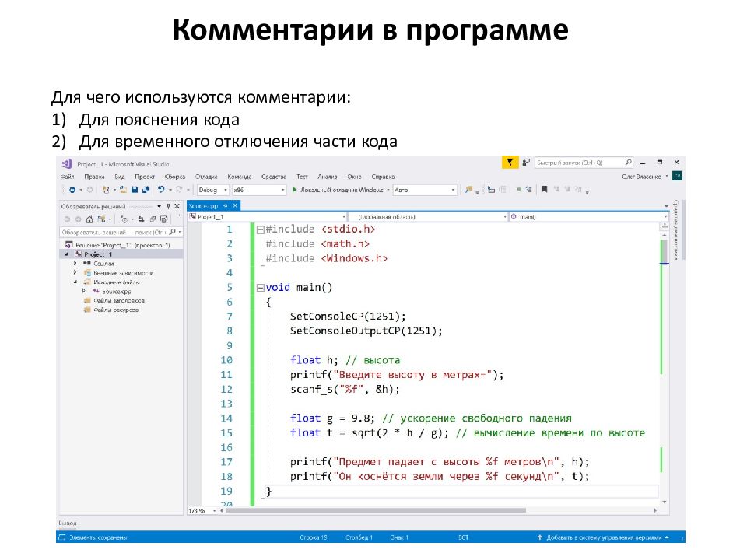Click the yellow notifications filter flag icon

tap(510, 163)
